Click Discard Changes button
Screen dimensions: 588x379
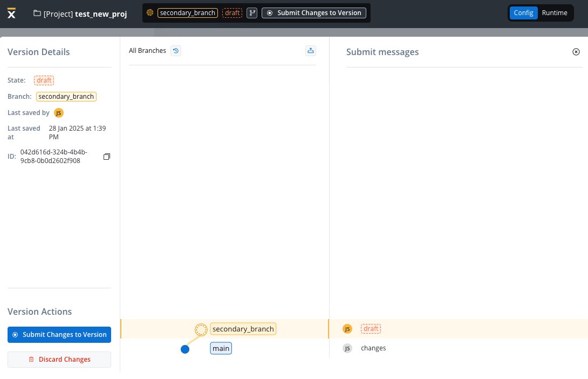point(59,360)
